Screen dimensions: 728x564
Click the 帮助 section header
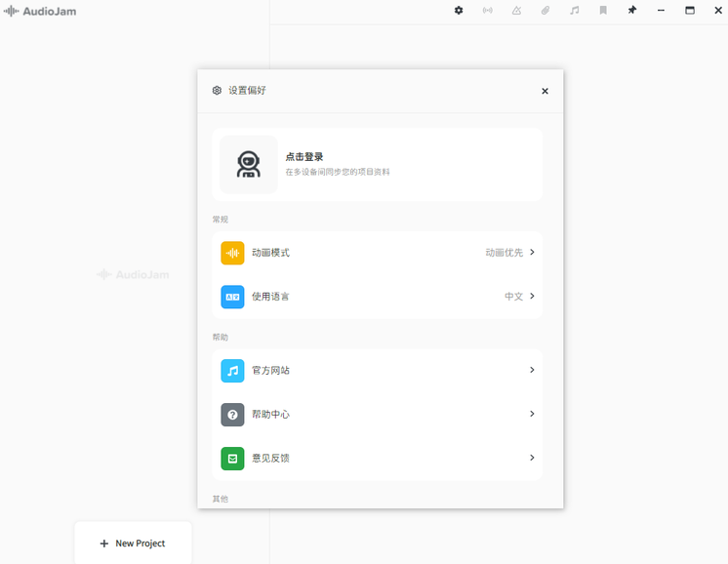[221, 337]
